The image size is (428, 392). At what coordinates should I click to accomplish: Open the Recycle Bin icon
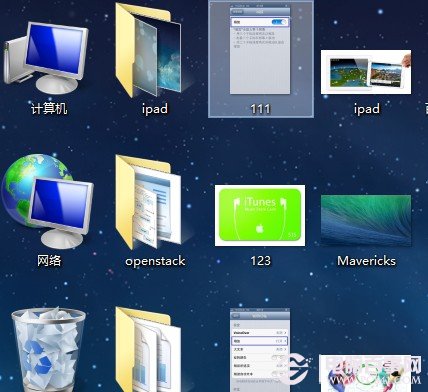(49, 349)
